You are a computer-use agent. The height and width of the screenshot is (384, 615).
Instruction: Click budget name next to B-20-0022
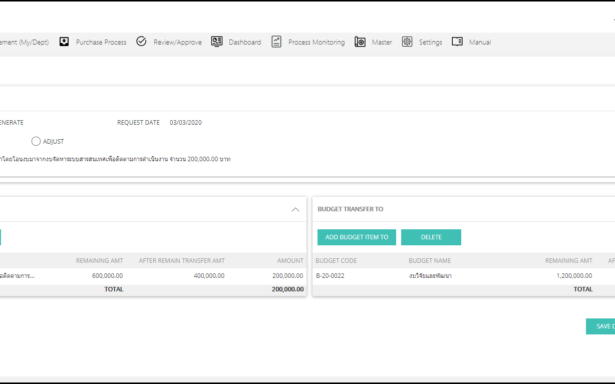click(430, 276)
